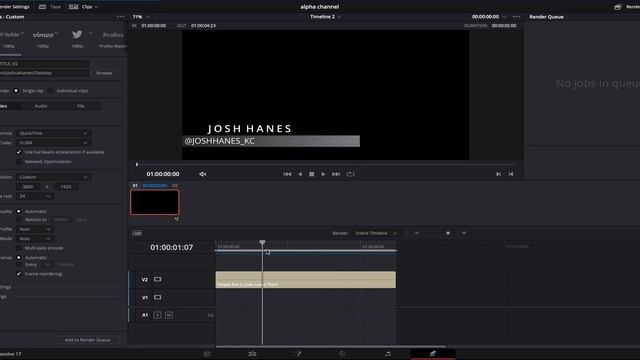Select the Every N frames radio button

pos(19,264)
